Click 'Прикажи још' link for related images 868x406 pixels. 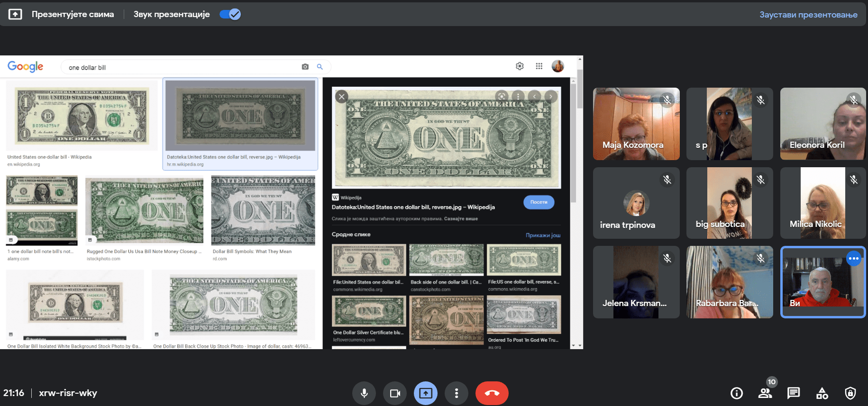coord(543,235)
